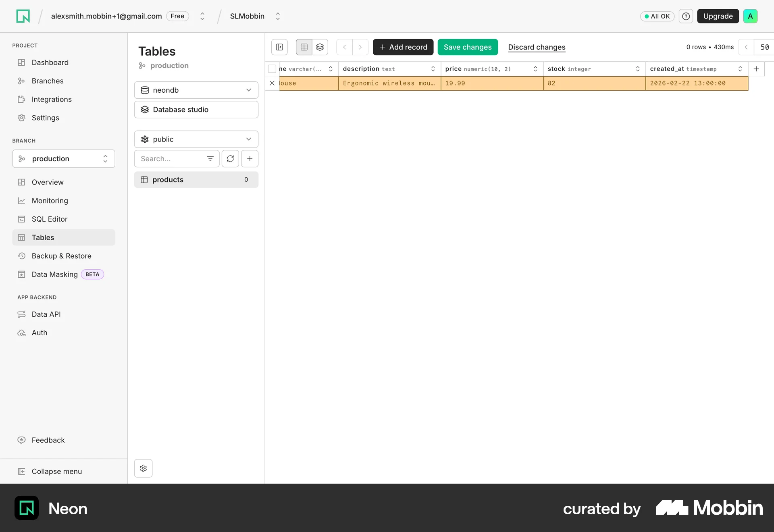Viewport: 774px width, 532px height.
Task: Edit the description cell 'Ergonomic wireless mou…'
Action: click(x=390, y=83)
